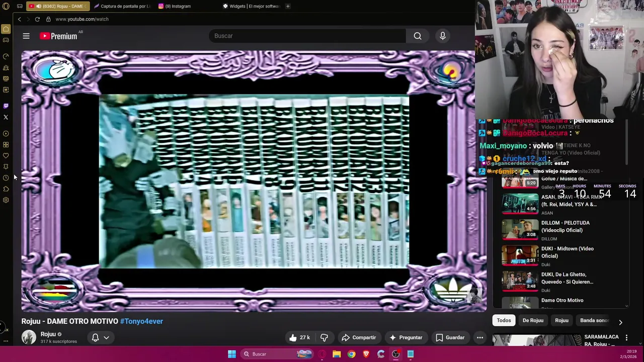Click the address bar URL www.youtube.com/watch

82,19
